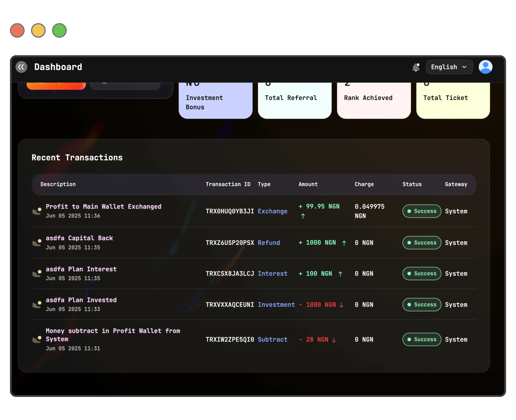Click the Investment type link
The image size is (516, 420).
[276, 305]
